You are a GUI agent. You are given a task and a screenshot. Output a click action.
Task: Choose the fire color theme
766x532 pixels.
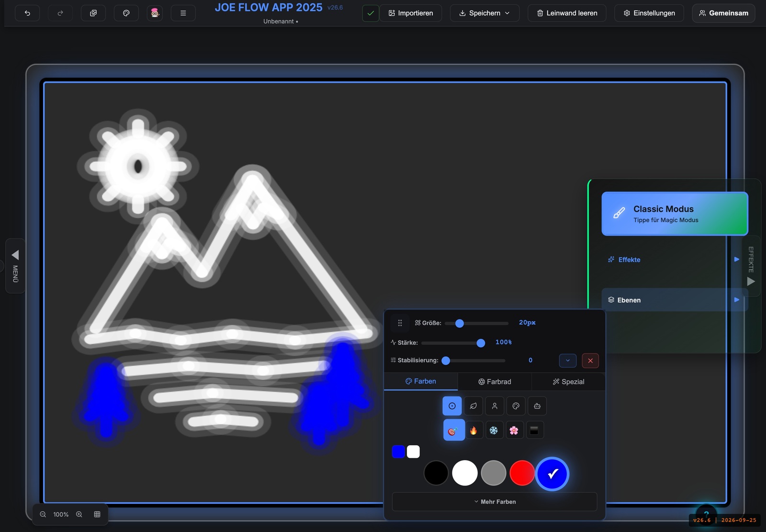pyautogui.click(x=473, y=430)
